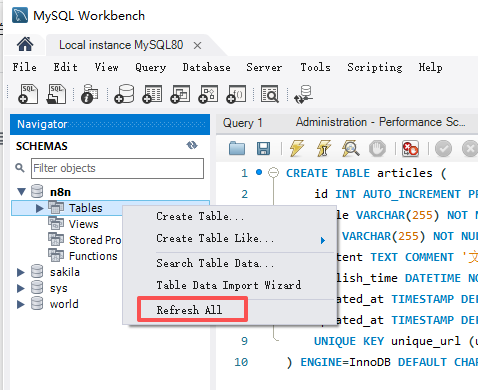
Task: Save the script to file icon
Action: click(263, 149)
